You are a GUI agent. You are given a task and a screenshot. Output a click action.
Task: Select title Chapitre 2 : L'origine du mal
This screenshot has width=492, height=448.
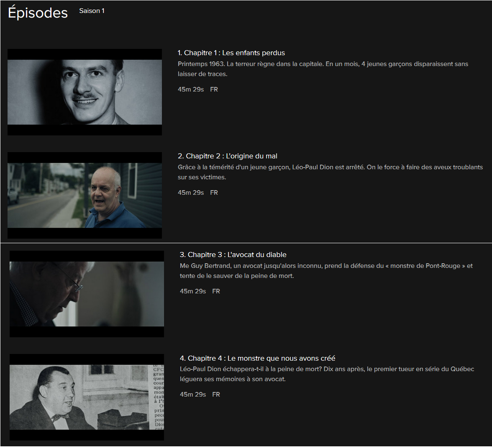pyautogui.click(x=228, y=156)
